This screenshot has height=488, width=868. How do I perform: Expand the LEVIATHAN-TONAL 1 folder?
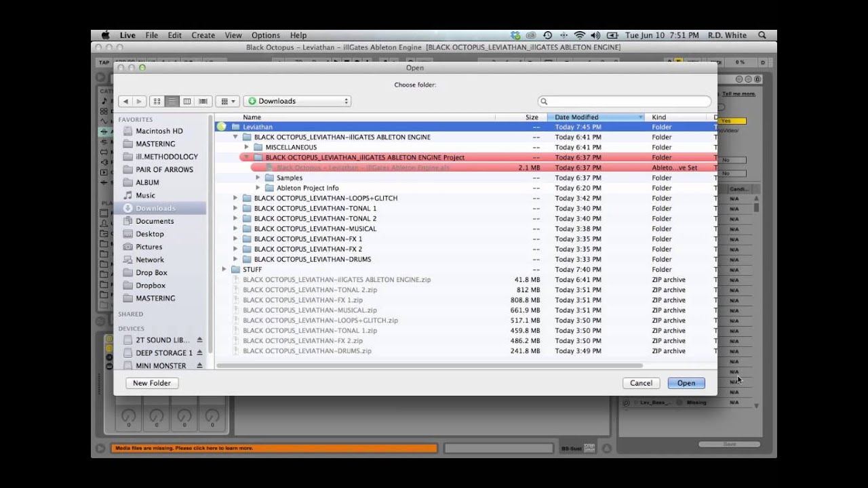(235, 208)
